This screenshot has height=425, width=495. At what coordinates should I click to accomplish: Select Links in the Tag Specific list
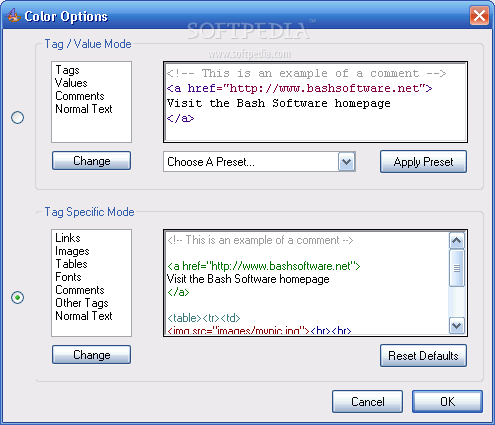click(68, 238)
